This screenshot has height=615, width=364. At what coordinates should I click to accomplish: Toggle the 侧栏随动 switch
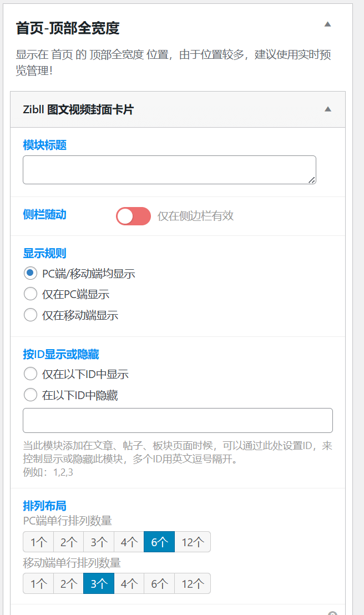133,216
